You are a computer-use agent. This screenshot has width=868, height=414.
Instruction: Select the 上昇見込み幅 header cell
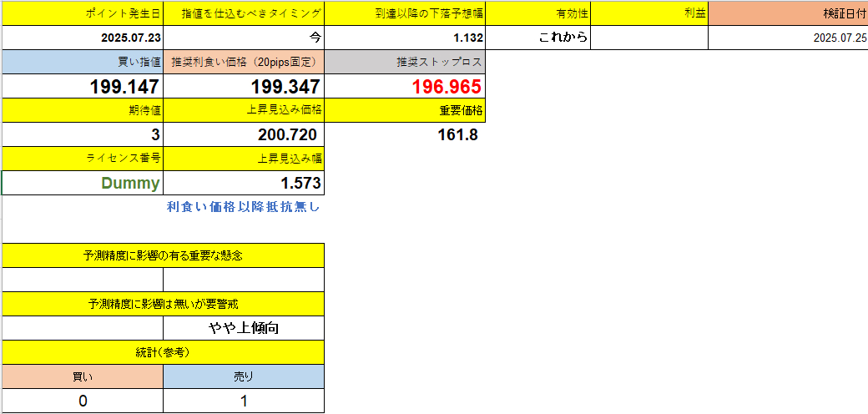click(244, 159)
